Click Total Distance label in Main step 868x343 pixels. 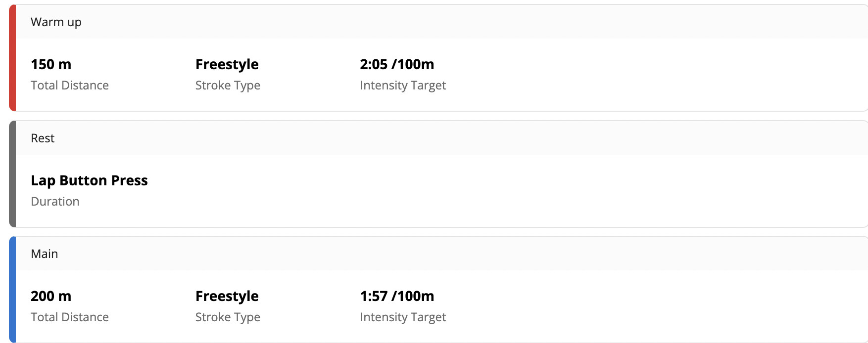(70, 317)
